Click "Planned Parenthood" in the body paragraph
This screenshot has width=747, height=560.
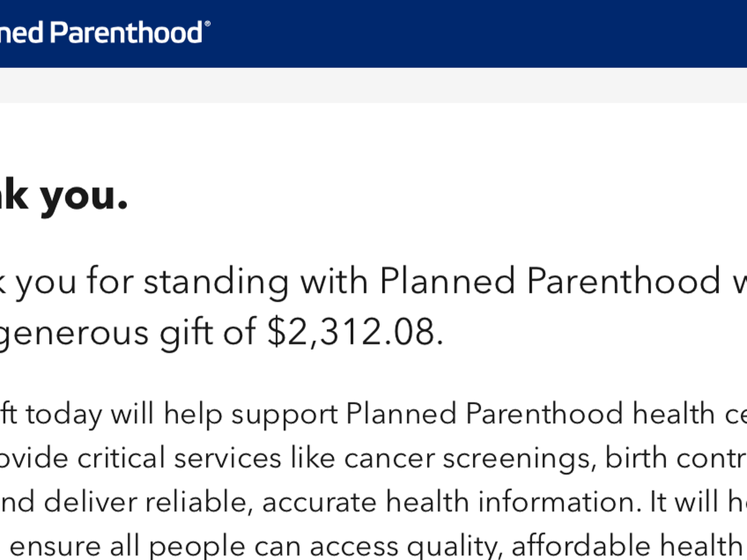coord(484,414)
